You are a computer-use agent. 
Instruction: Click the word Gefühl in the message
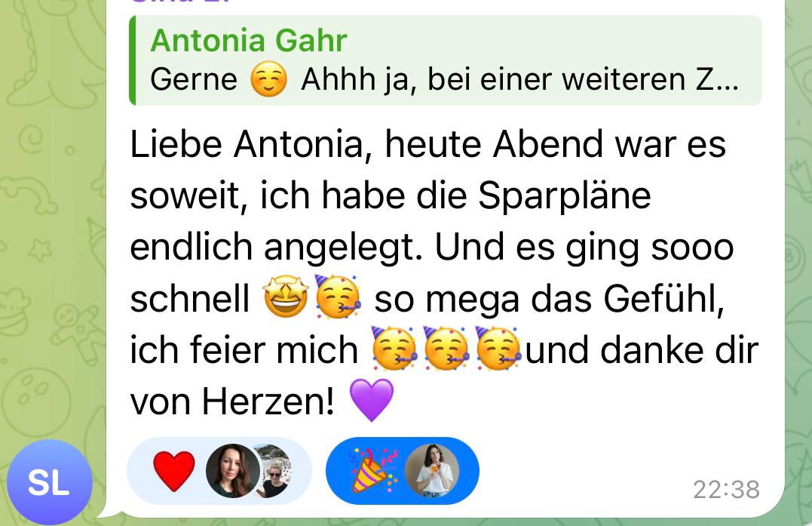click(x=664, y=299)
